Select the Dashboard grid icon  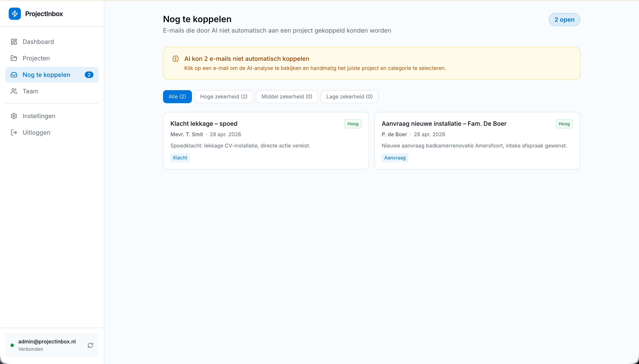[14, 41]
